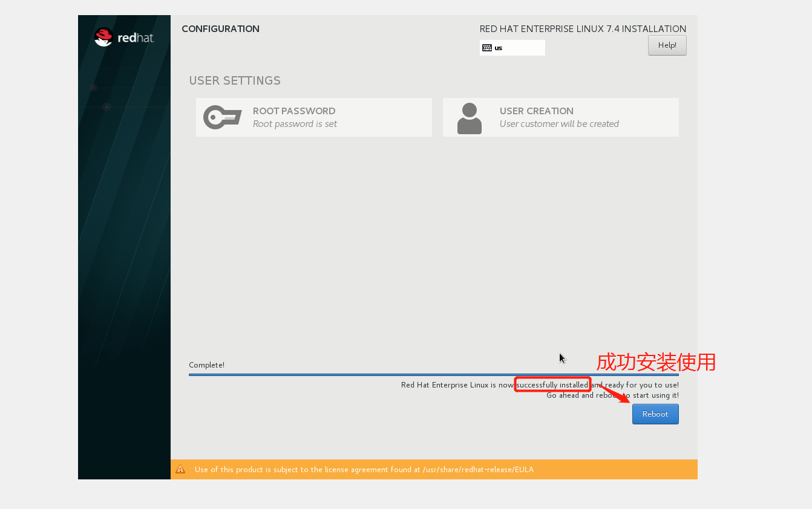Click the keyboard icon beside us
The width and height of the screenshot is (812, 509).
[x=486, y=48]
